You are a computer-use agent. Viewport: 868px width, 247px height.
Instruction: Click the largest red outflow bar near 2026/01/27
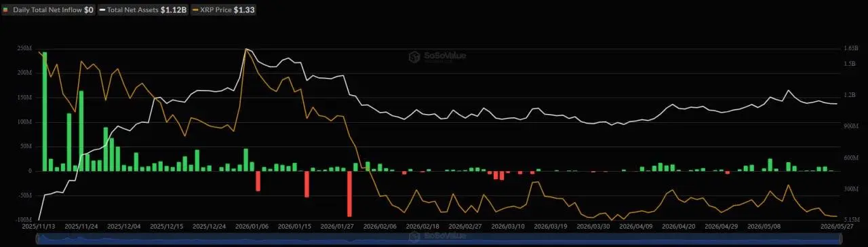tap(350, 193)
